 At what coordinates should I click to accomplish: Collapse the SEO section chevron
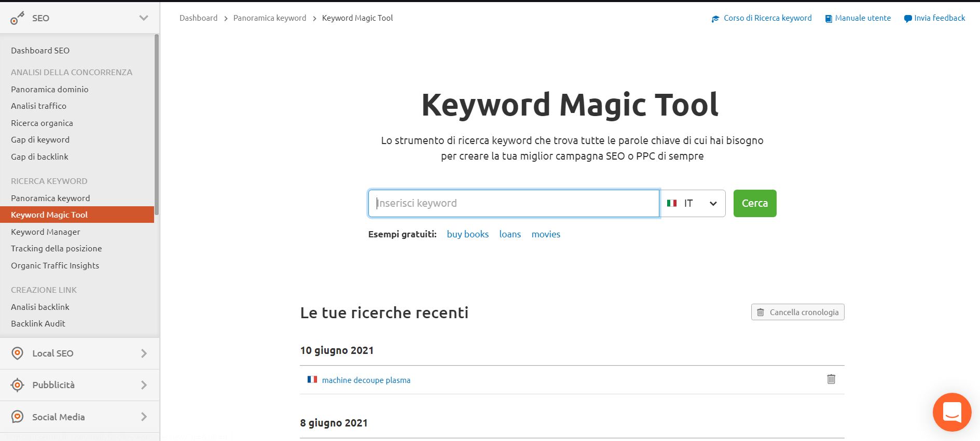144,18
